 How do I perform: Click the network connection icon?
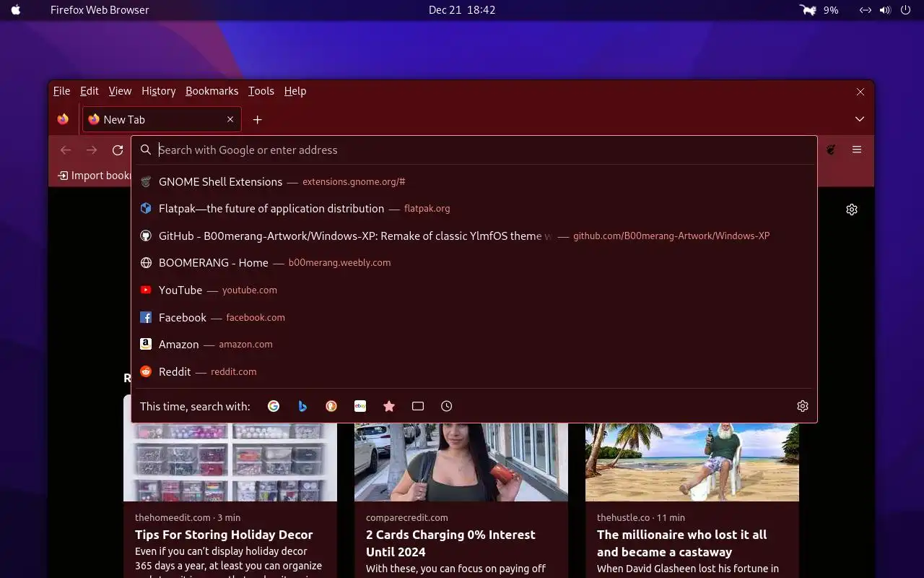tap(865, 10)
